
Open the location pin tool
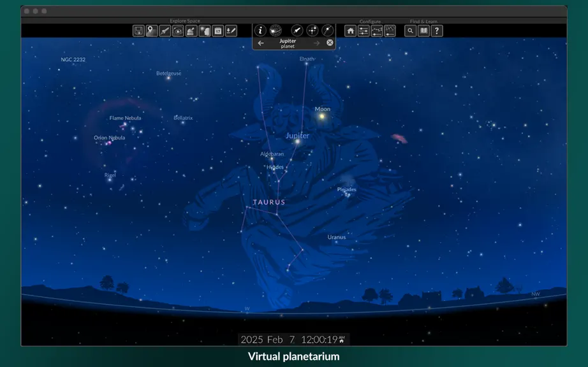pos(152,31)
